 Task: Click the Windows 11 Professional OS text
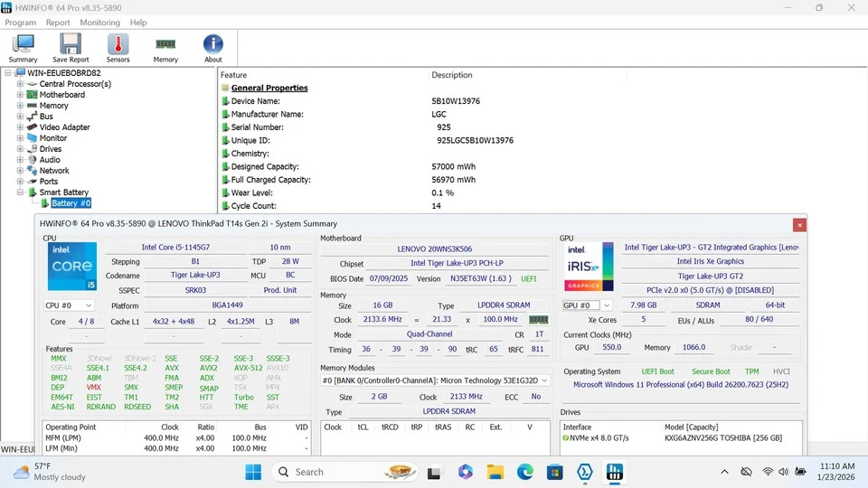click(681, 385)
